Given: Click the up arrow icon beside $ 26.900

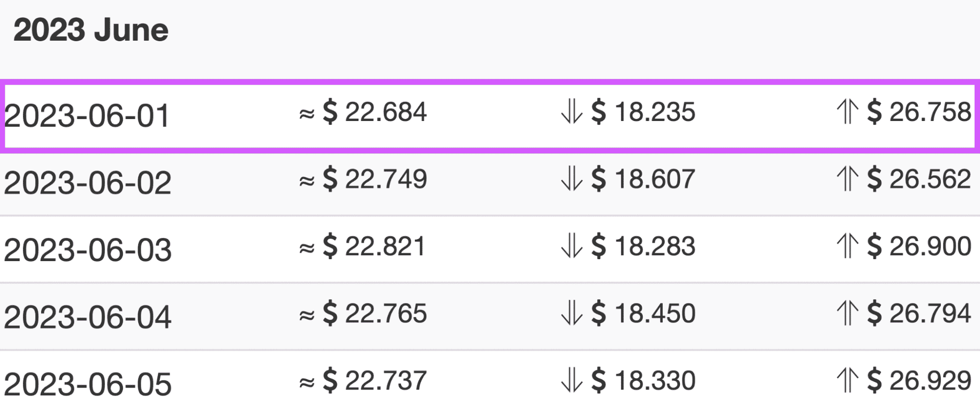Looking at the screenshot, I should click(x=847, y=246).
